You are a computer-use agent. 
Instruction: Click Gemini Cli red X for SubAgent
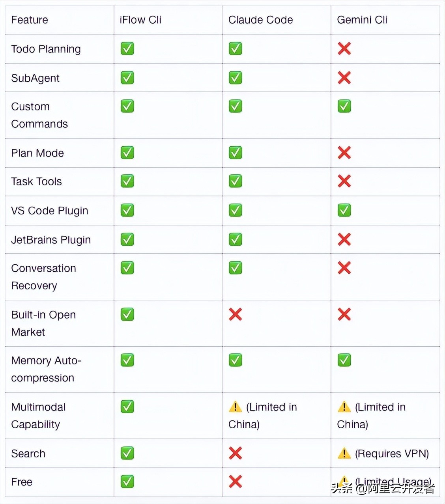[344, 78]
